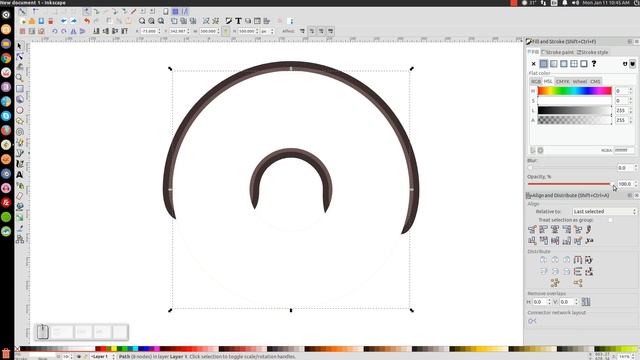This screenshot has width=640, height=360.
Task: Switch to Wheel color tab
Action: 580,82
